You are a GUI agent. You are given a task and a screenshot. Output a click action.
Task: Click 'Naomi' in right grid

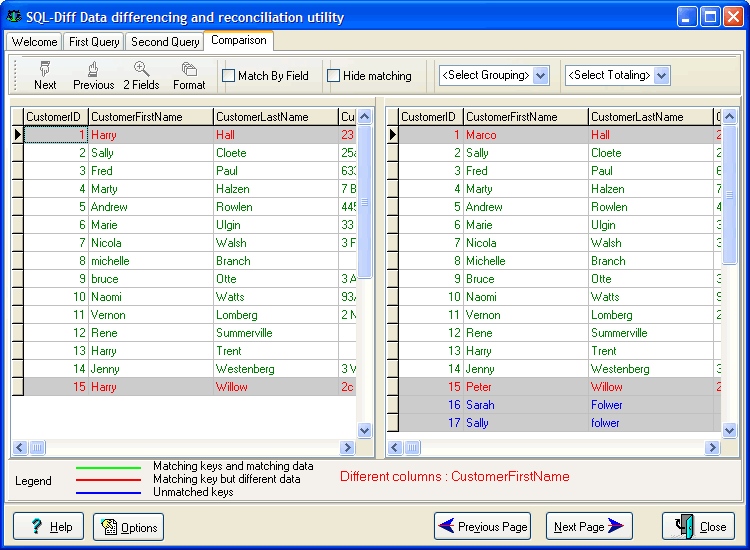(x=481, y=297)
